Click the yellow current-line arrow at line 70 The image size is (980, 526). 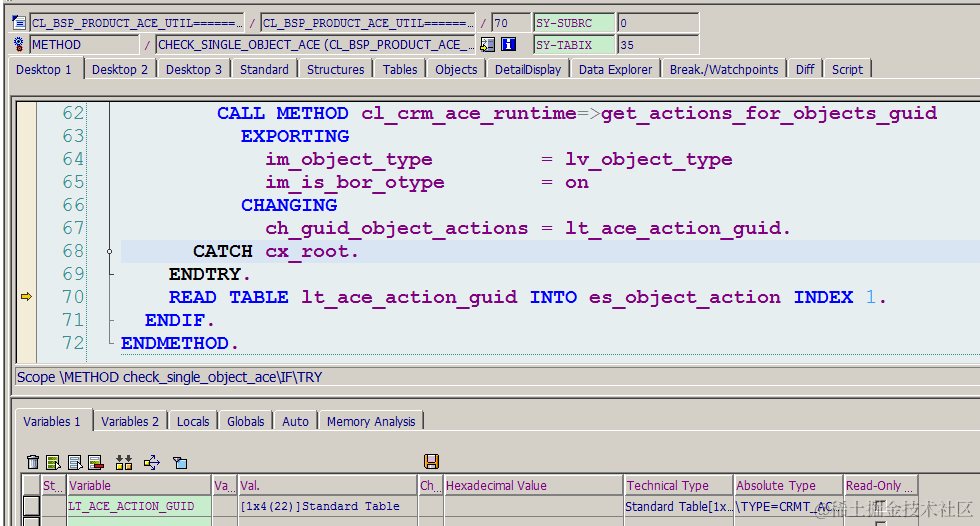click(26, 297)
